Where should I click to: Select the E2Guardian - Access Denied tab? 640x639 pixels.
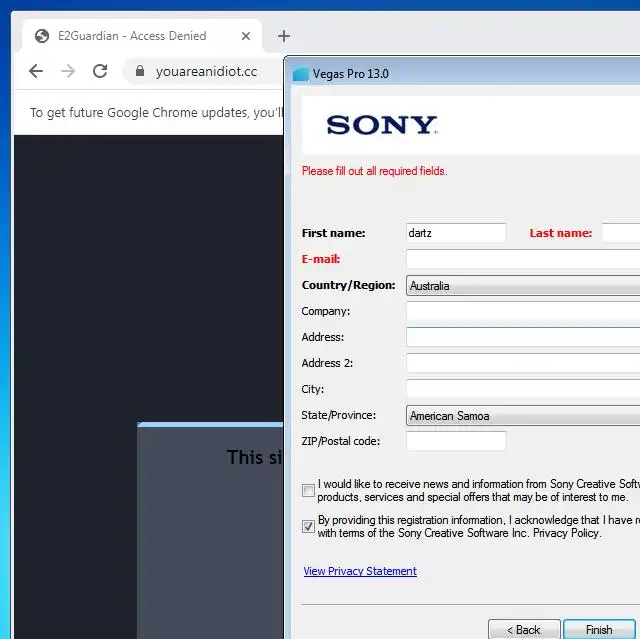142,36
